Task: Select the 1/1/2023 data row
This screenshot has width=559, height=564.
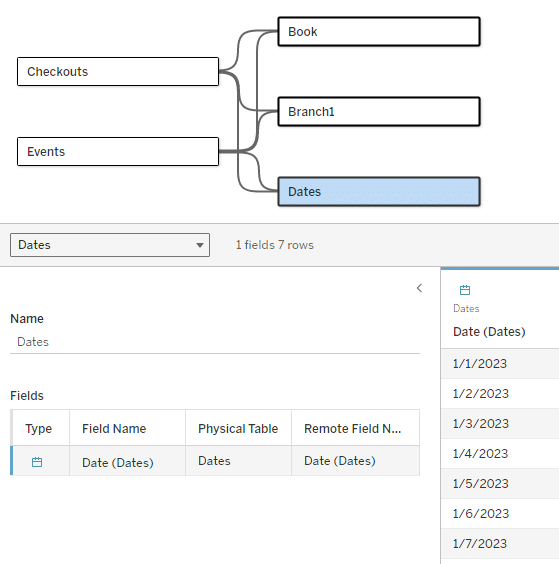Action: [500, 363]
